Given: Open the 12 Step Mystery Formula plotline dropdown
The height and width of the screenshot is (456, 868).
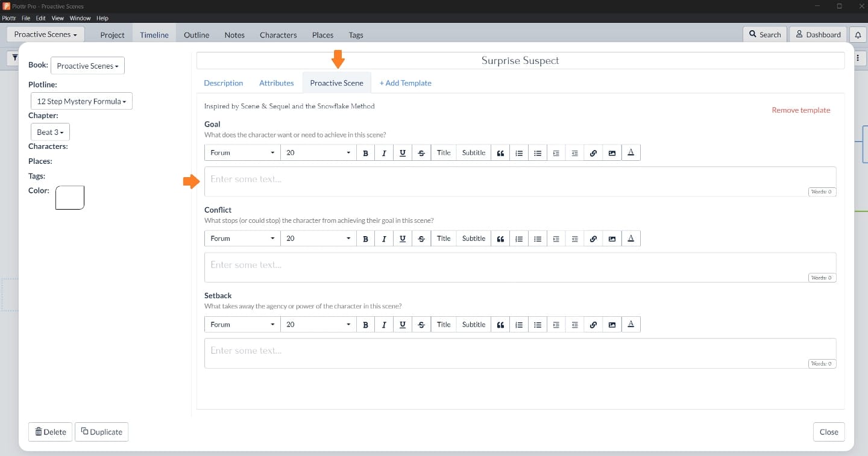Looking at the screenshot, I should click(81, 101).
